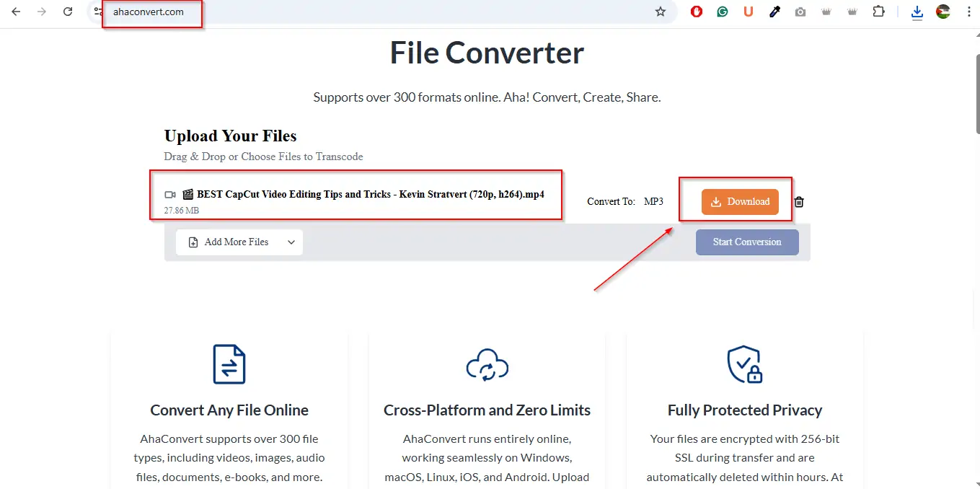Expand the Add More Files chevron
The width and height of the screenshot is (980, 489).
click(x=291, y=242)
